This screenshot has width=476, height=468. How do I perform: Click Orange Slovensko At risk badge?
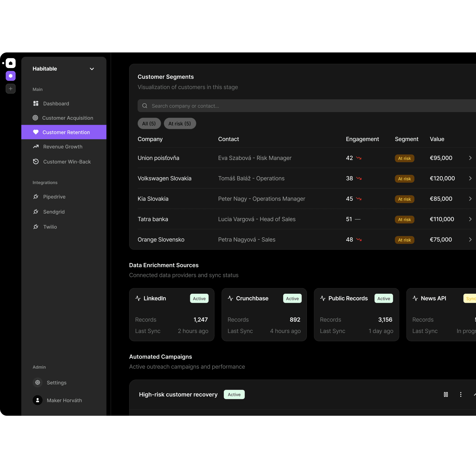pyautogui.click(x=404, y=240)
